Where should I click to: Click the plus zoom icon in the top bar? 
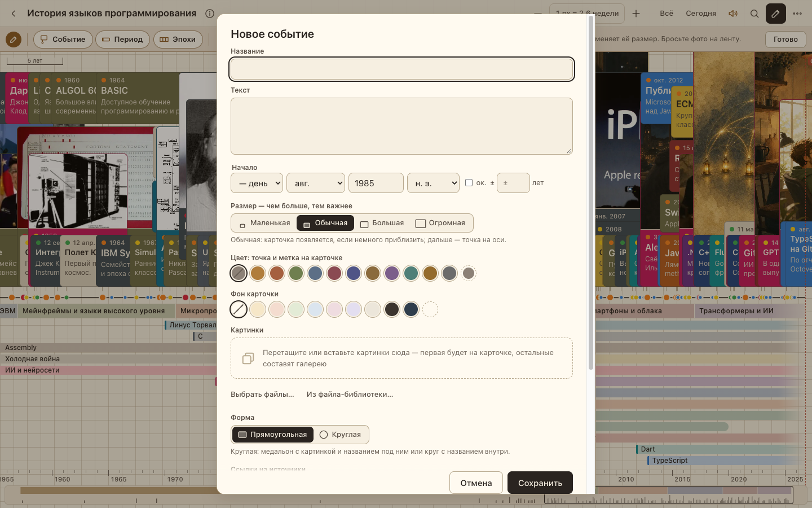[636, 14]
